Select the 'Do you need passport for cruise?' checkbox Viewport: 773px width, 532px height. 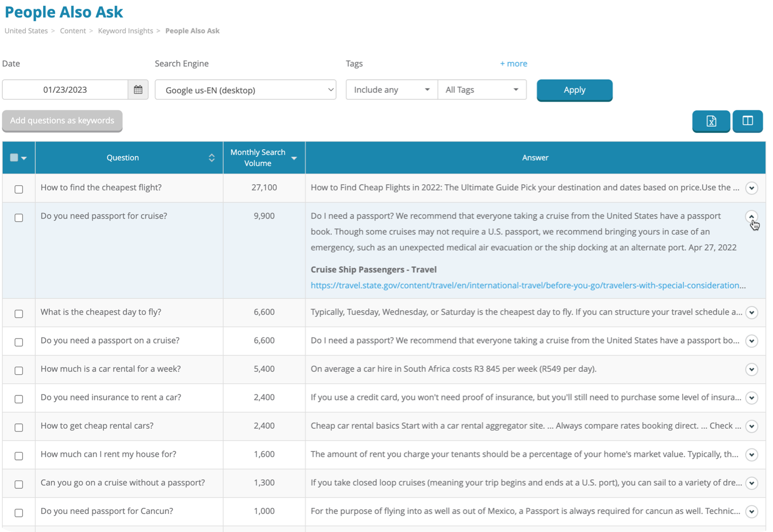click(19, 217)
